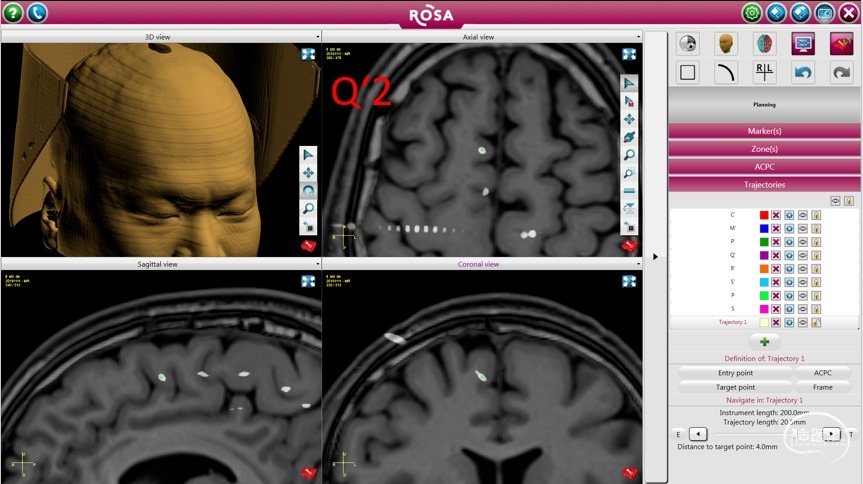Screen dimensions: 863x484
Task: Select pan tool in Axial view toolbar
Action: coord(629,119)
